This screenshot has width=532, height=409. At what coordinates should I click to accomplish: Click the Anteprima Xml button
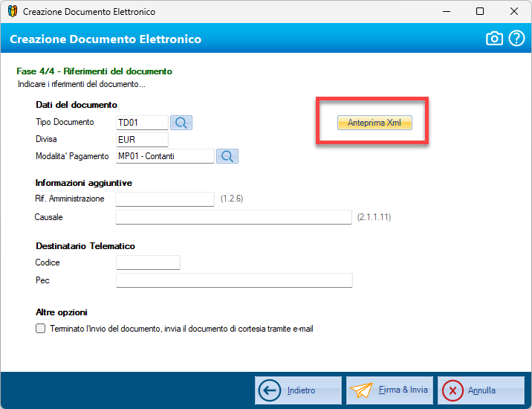pyautogui.click(x=374, y=123)
